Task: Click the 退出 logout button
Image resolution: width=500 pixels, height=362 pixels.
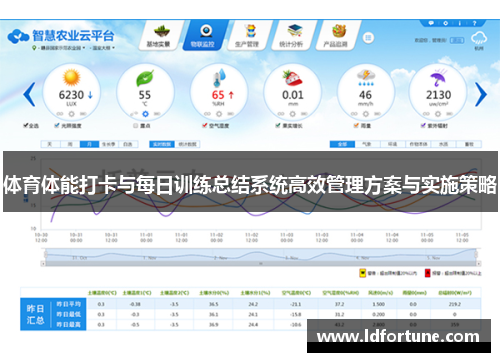Action: click(x=457, y=40)
